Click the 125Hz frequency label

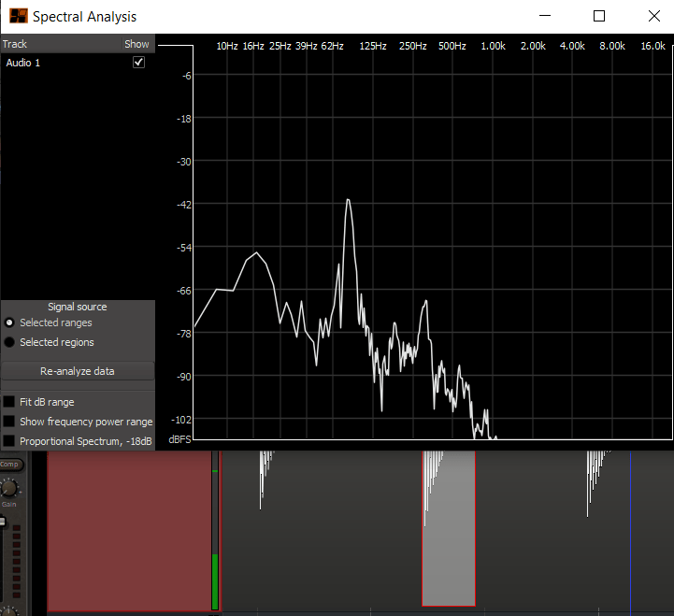coord(373,46)
